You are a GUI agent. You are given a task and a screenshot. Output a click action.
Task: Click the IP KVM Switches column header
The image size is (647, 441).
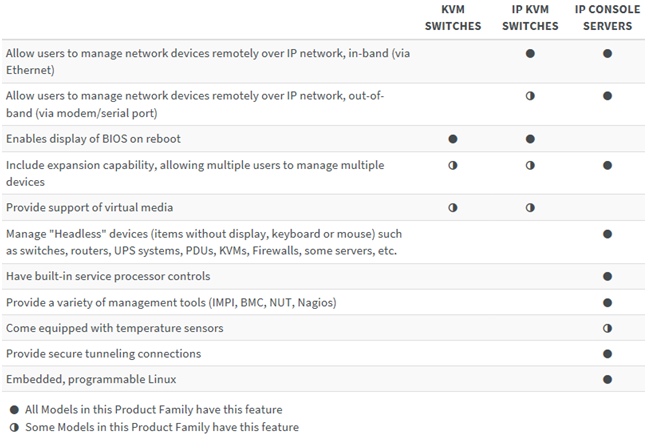tap(530, 18)
